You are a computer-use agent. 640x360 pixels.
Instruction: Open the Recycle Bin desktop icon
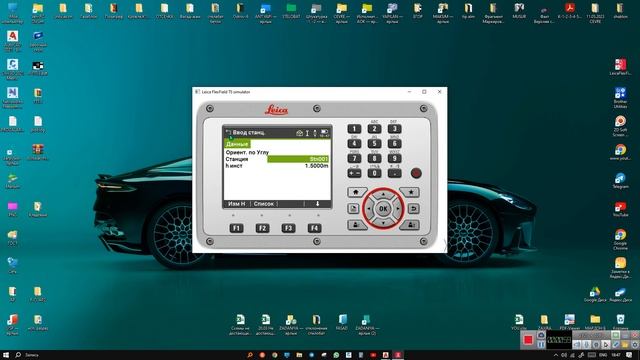pos(620,322)
